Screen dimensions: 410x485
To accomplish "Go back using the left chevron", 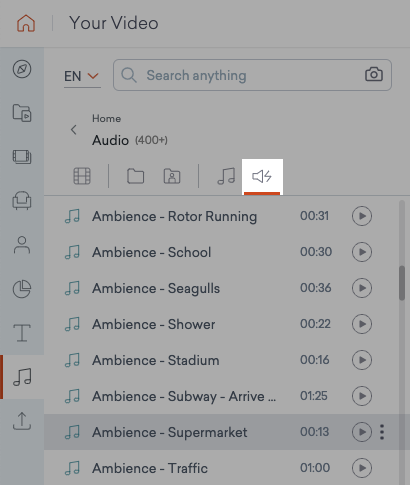I will click(x=74, y=130).
